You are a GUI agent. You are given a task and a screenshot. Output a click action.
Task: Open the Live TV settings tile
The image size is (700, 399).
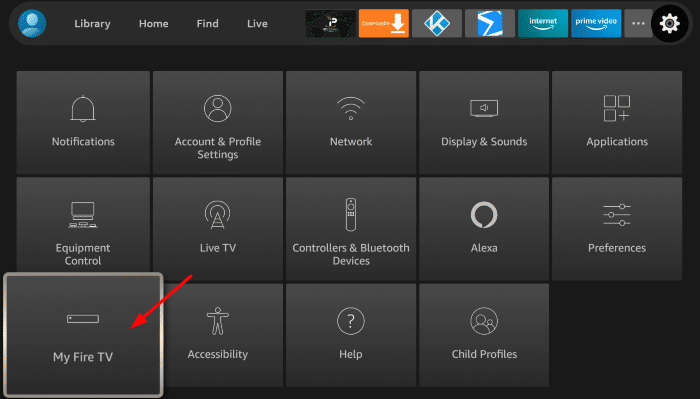[218, 229]
